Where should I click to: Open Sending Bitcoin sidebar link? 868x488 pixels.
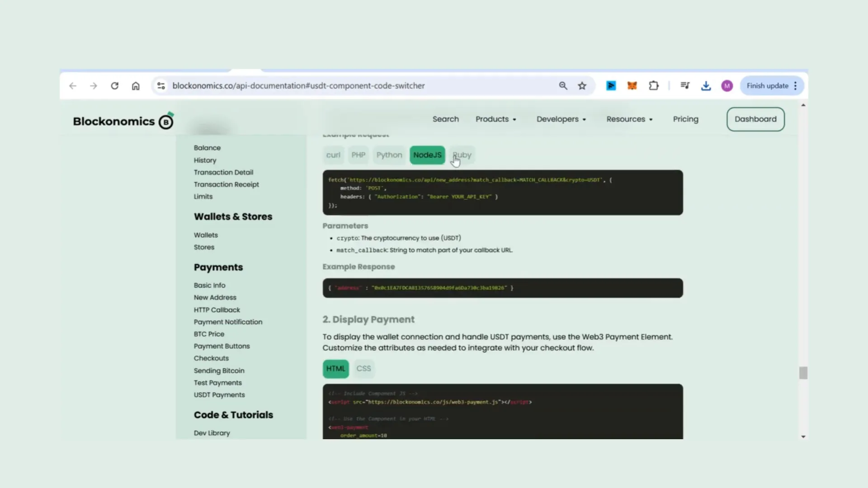click(219, 371)
